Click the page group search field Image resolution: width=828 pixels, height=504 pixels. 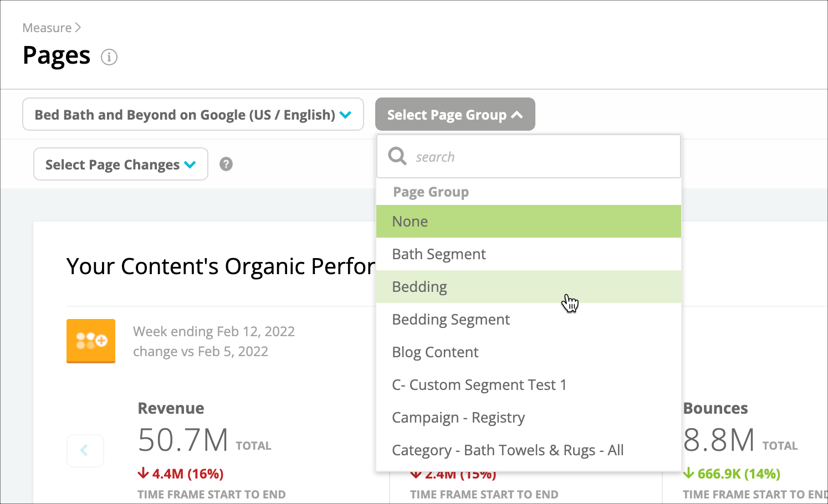click(x=528, y=156)
